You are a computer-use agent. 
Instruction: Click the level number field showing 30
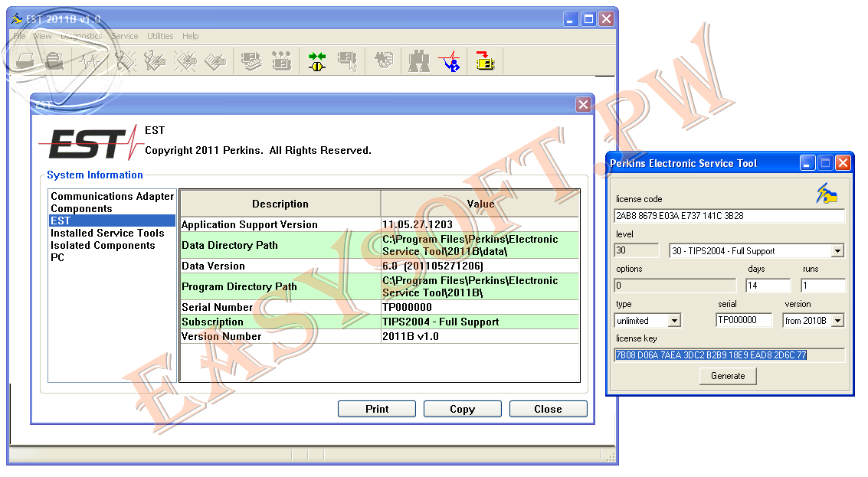point(637,250)
